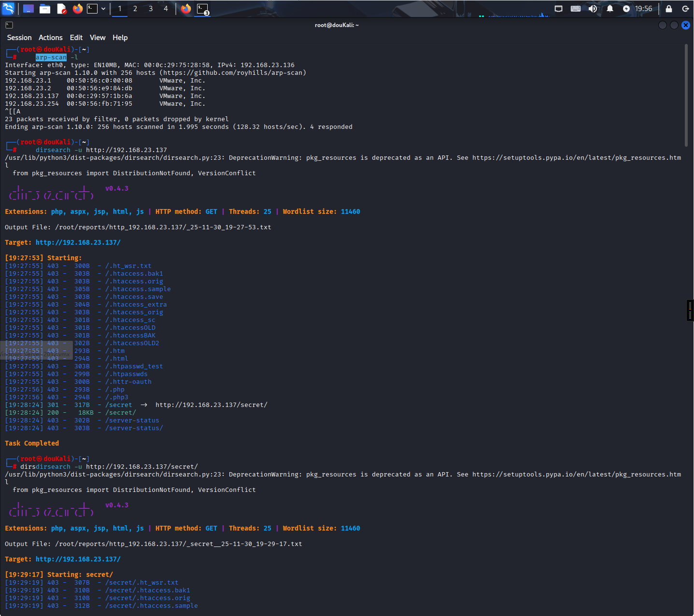Image resolution: width=694 pixels, height=616 pixels.
Task: Click the show desktop panel icon
Action: point(28,9)
